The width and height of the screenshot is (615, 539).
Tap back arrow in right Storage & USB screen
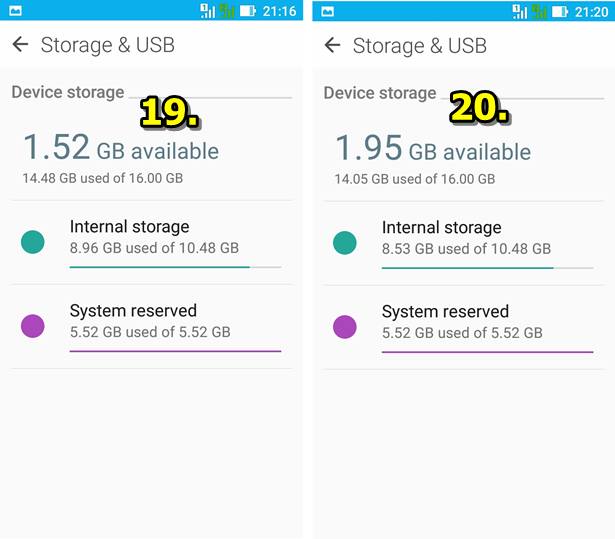pos(332,45)
